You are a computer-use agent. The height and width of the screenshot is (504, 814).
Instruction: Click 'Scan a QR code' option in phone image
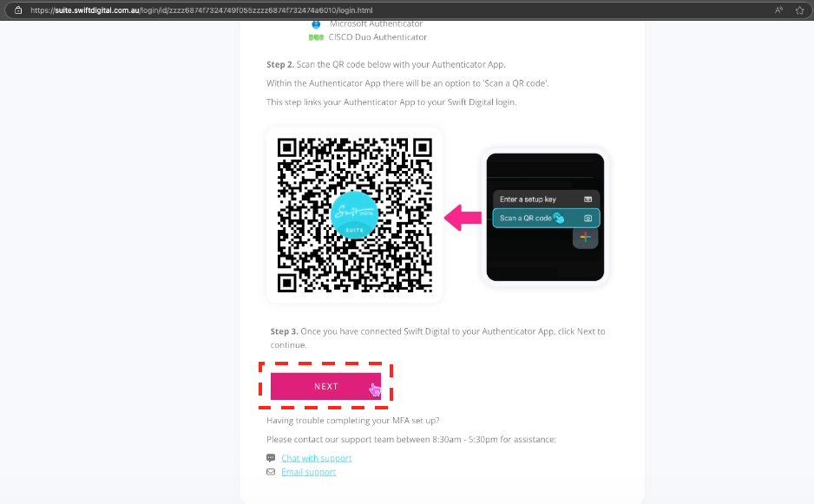(x=546, y=218)
